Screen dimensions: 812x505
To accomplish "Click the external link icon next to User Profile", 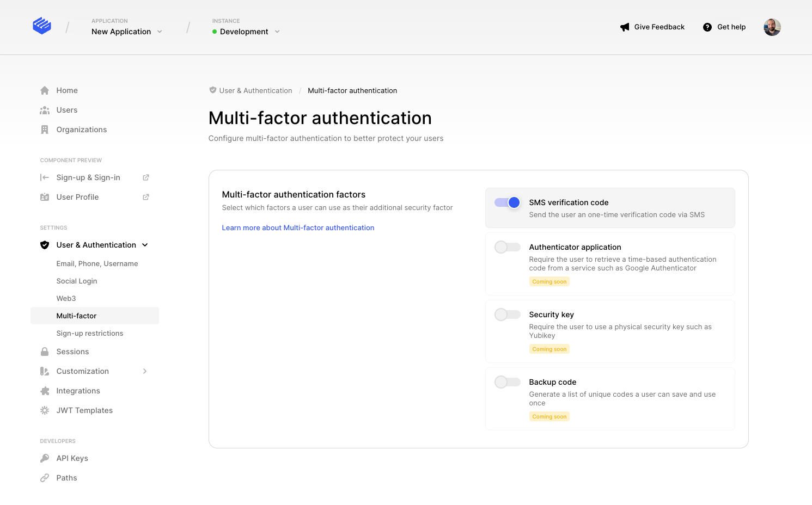I will [x=145, y=196].
